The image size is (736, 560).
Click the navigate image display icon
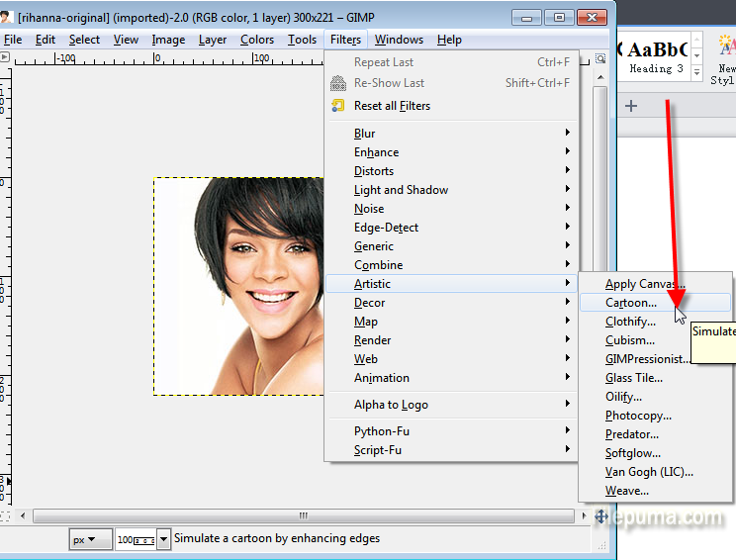tap(599, 515)
